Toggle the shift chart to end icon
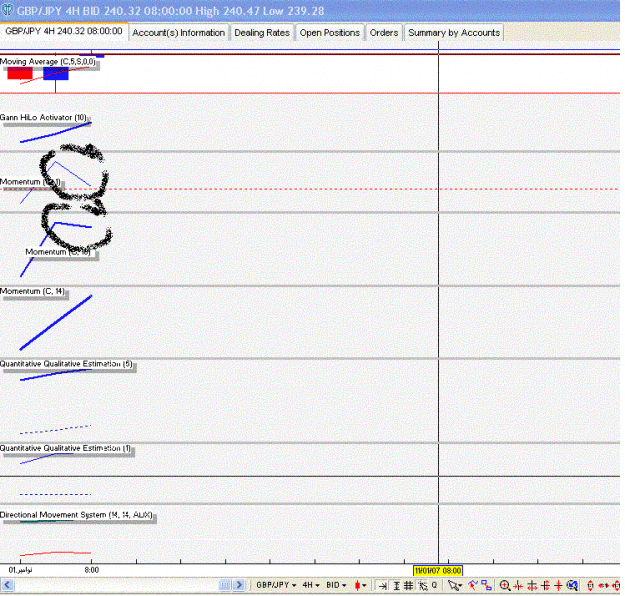The width and height of the screenshot is (625, 596). tap(382, 586)
